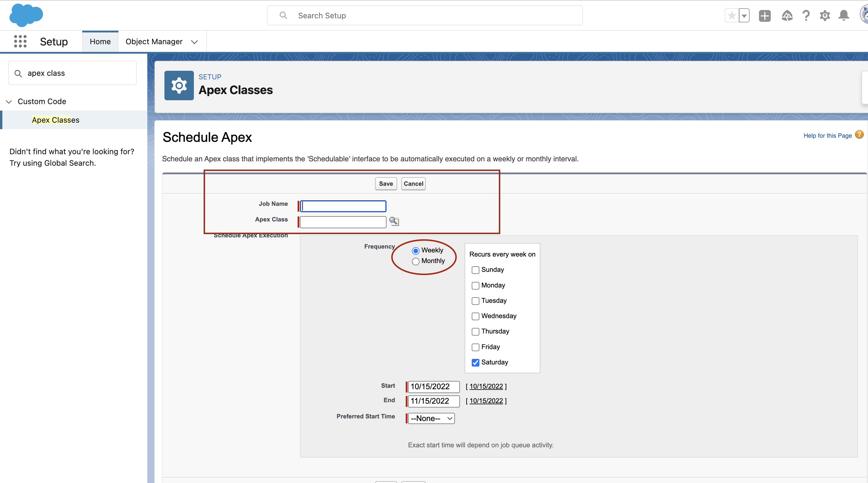Open the favorites list dropdown arrow
Screen dimensions: 868x483
tap(744, 16)
